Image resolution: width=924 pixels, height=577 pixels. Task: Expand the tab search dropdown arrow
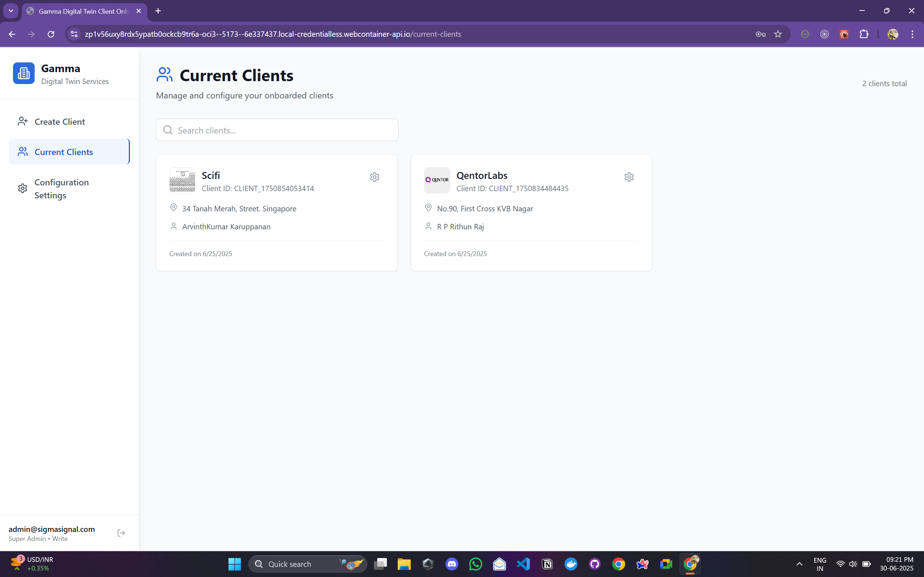point(11,11)
